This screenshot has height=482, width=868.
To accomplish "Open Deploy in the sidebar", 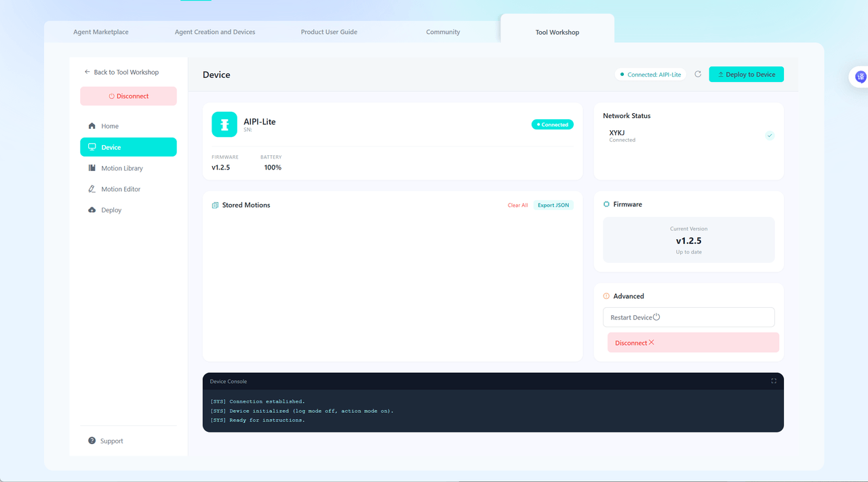I will tap(128, 210).
